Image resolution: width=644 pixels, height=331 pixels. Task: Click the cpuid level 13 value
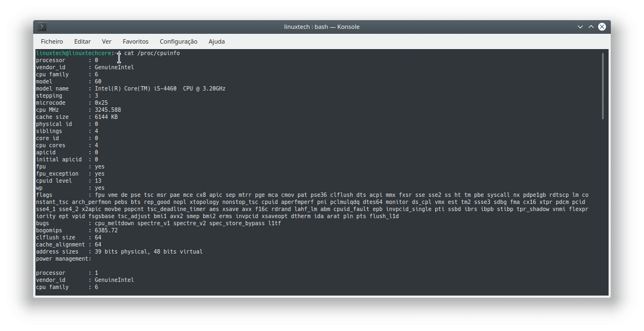click(x=98, y=181)
